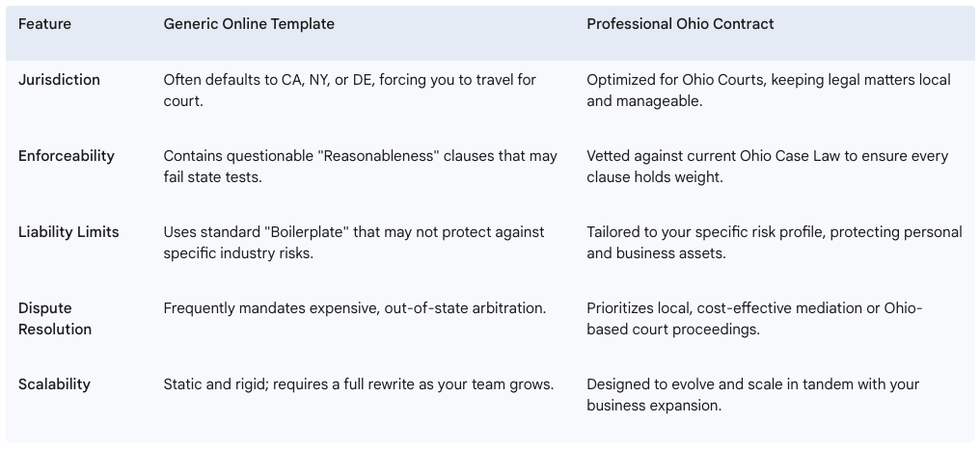Screen dimensions: 980x449
Task: Click the "Designed to evolve and scale" cell
Action: click(x=752, y=394)
